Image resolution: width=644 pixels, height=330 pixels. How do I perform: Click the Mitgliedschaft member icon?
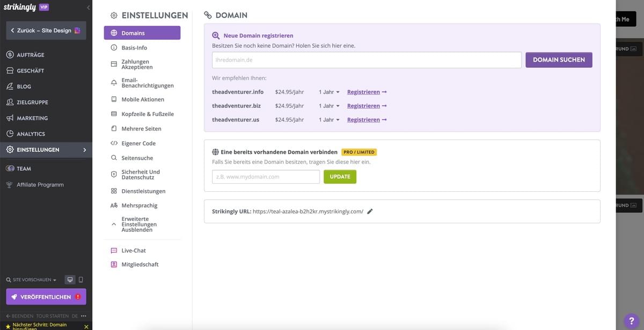(114, 264)
